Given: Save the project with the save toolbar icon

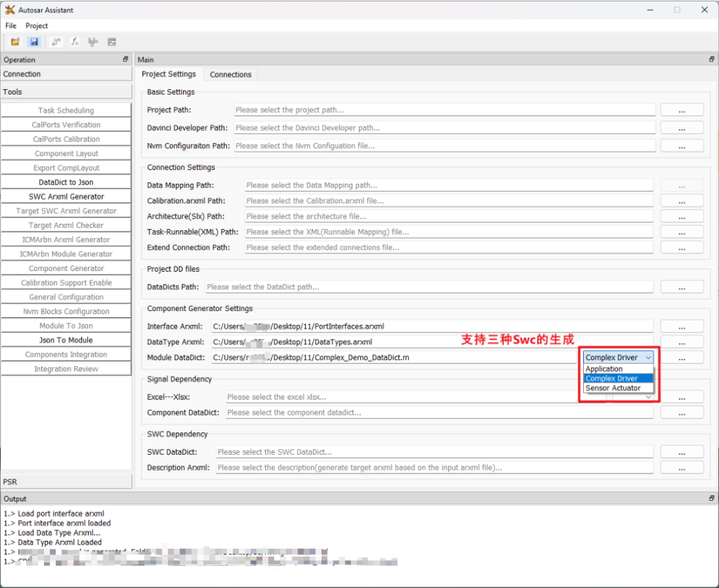Looking at the screenshot, I should [x=33, y=41].
